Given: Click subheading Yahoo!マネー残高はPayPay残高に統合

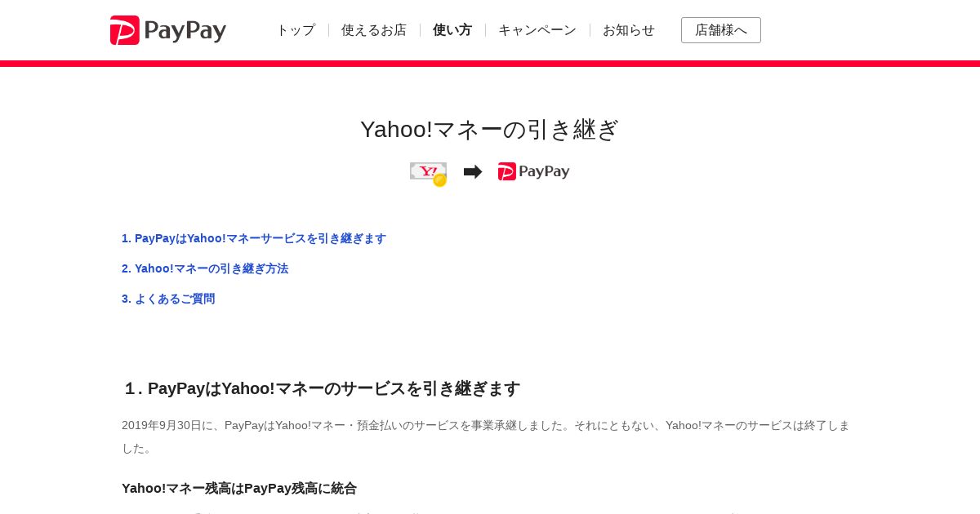Looking at the screenshot, I should pyautogui.click(x=239, y=488).
